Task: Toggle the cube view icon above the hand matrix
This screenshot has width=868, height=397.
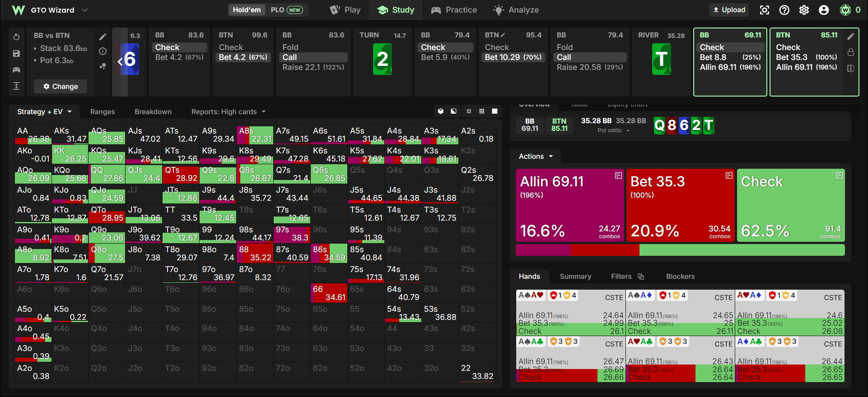Action: (x=441, y=111)
